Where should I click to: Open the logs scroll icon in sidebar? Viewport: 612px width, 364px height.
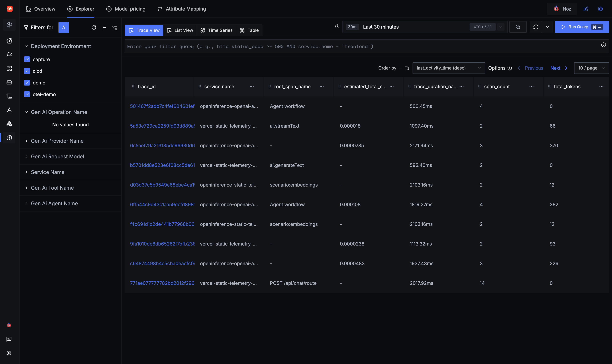[x=9, y=96]
